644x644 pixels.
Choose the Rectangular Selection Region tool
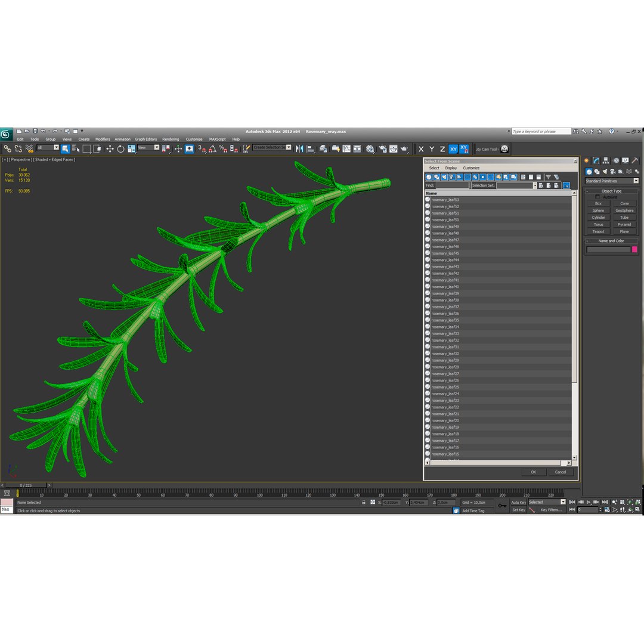tap(86, 148)
